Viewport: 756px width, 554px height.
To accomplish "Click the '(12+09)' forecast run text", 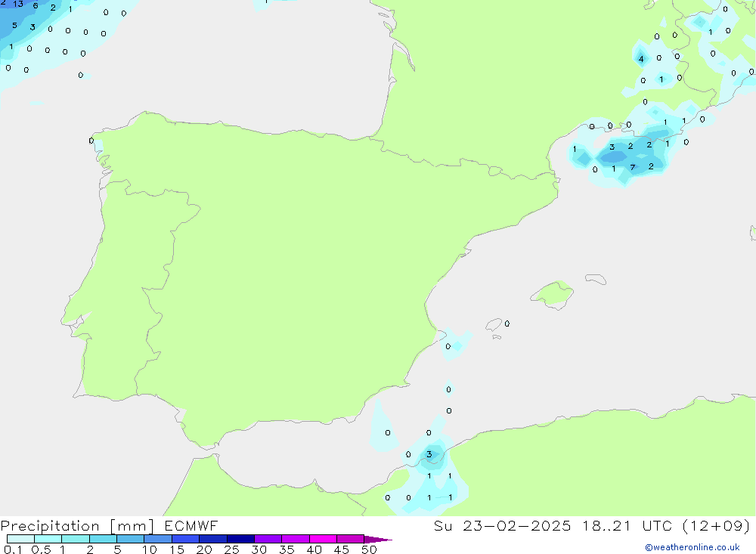I will tap(717, 525).
